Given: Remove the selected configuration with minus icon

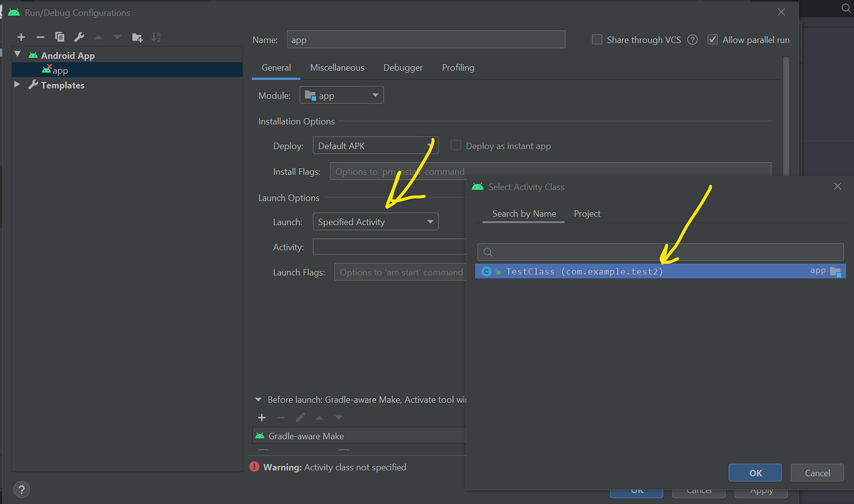Looking at the screenshot, I should coord(40,37).
